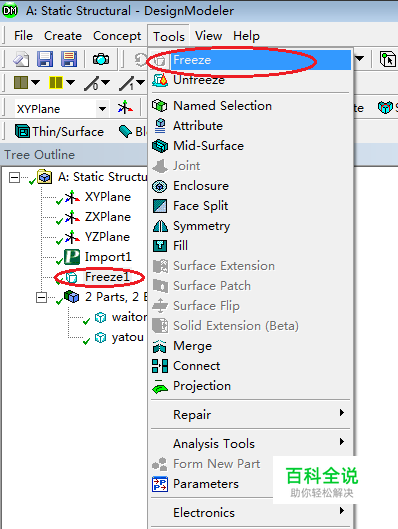Viewport: 398px width, 529px height.
Task: Click the Export/Save As floppy icon
Action: pyautogui.click(x=69, y=59)
